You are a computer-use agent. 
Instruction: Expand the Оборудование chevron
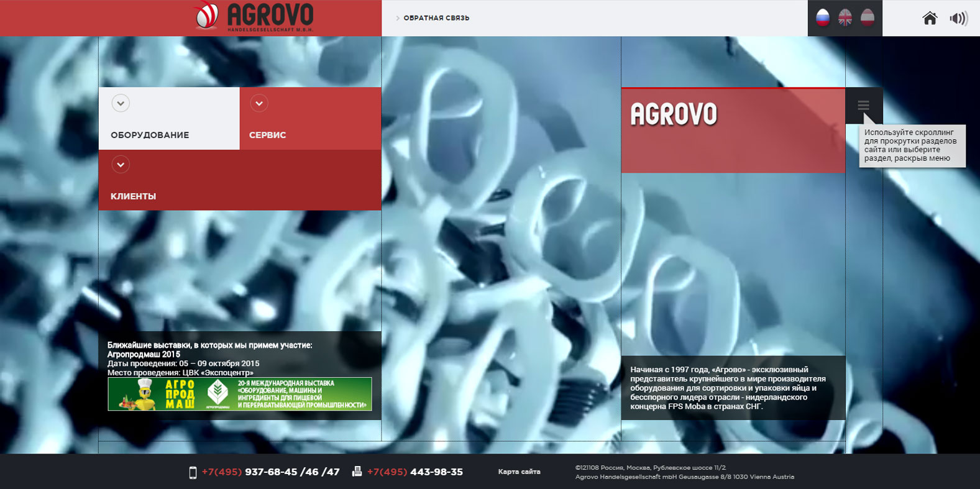click(121, 103)
